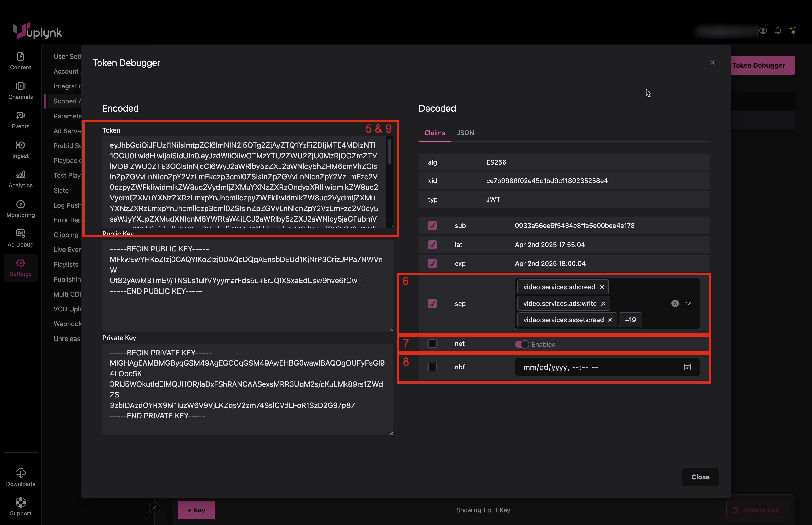Clear all selected scp scopes

[675, 303]
